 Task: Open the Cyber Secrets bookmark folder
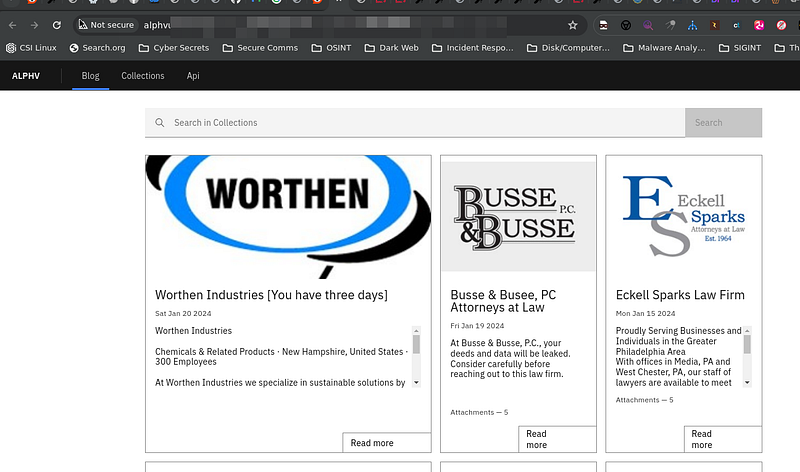174,48
